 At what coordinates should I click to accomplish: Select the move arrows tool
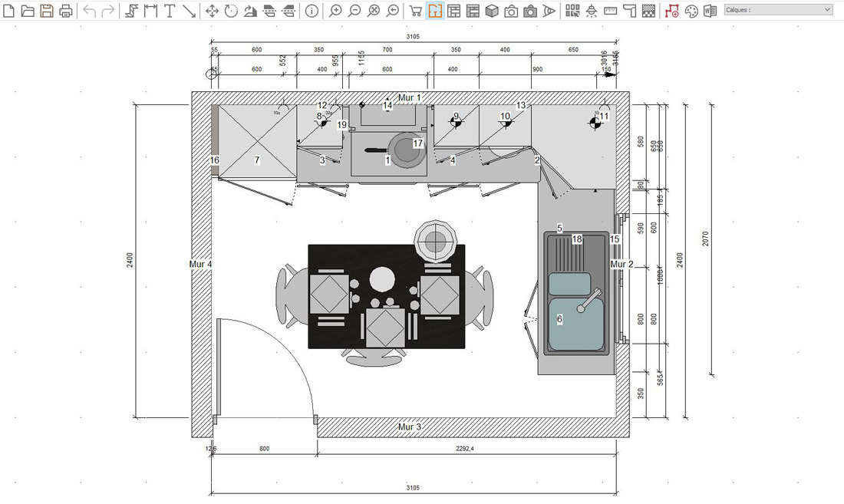pos(212,11)
